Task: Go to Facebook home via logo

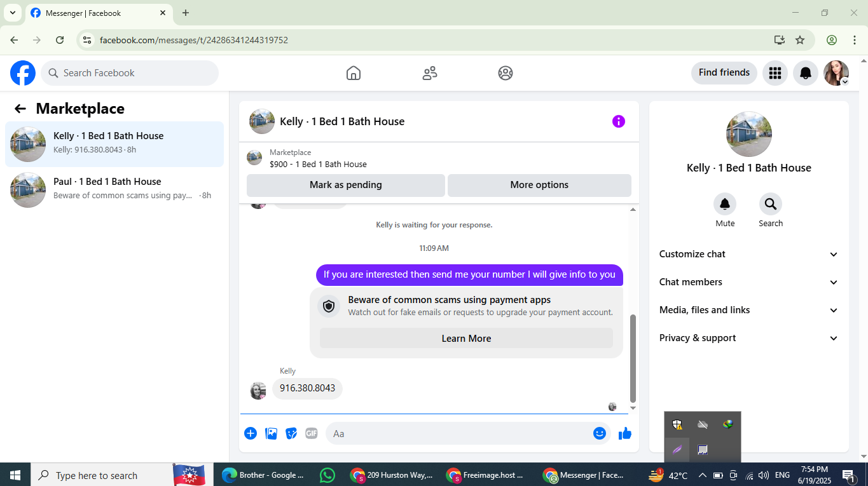Action: tap(23, 73)
